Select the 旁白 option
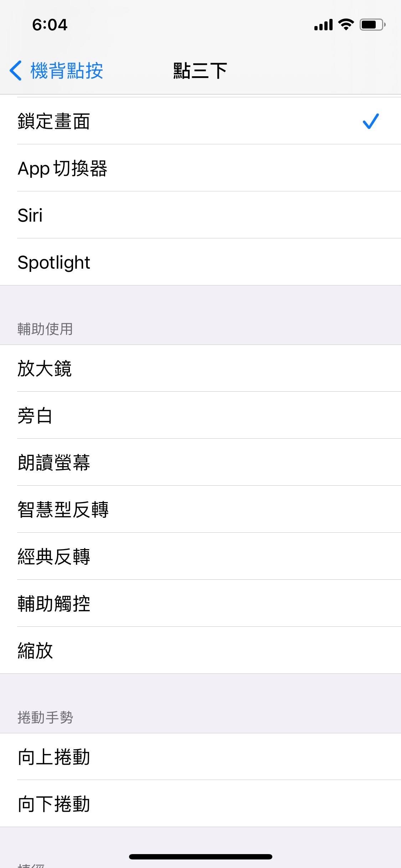The height and width of the screenshot is (868, 401). pos(35,415)
